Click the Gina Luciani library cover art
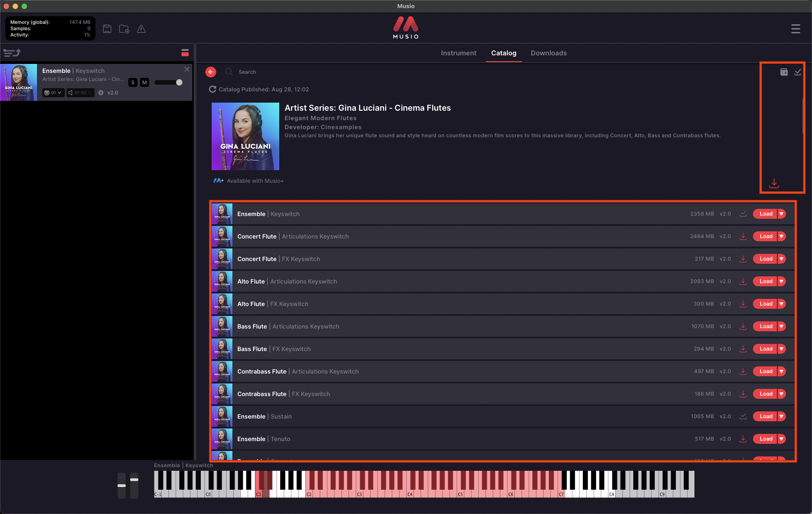The height and width of the screenshot is (514, 812). click(245, 136)
